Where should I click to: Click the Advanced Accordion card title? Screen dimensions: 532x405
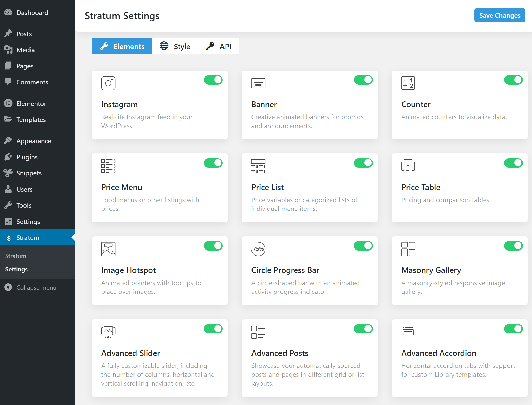click(x=439, y=353)
